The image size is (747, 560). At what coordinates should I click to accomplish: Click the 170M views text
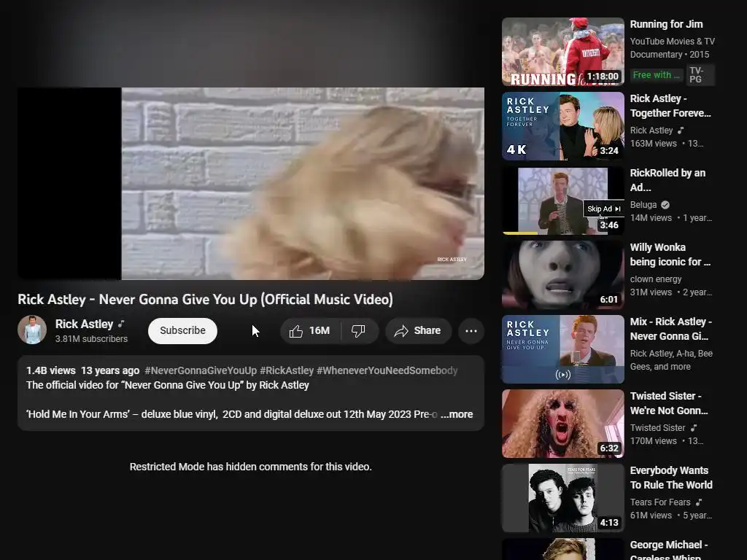(x=653, y=441)
